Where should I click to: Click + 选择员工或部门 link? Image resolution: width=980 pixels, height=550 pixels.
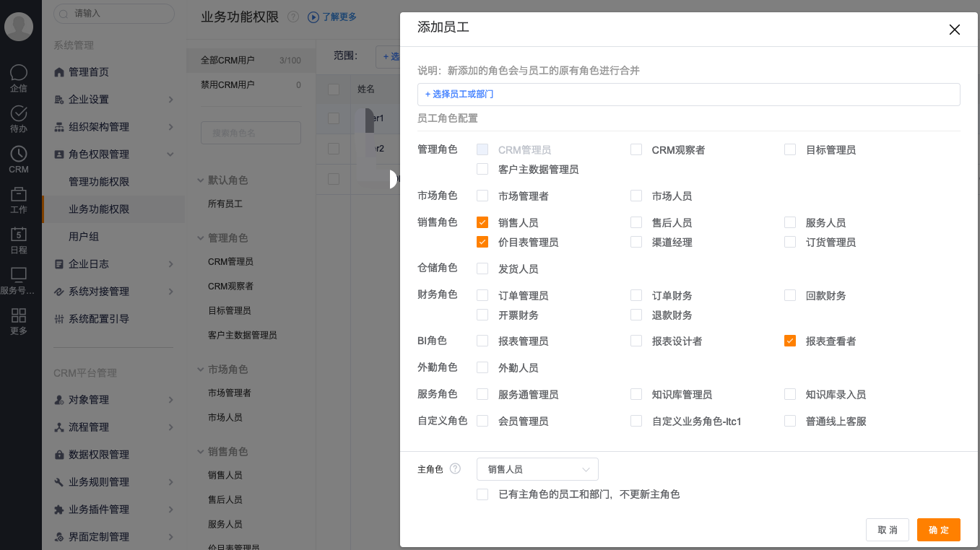pos(459,94)
